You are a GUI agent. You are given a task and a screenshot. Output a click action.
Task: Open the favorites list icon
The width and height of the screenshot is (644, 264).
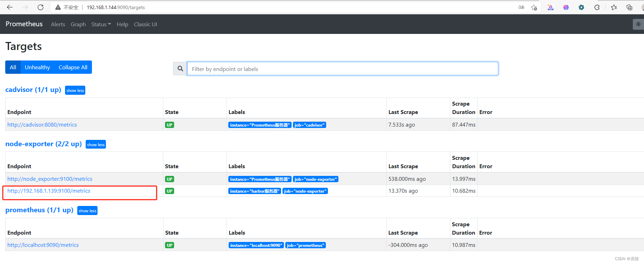coord(614,7)
